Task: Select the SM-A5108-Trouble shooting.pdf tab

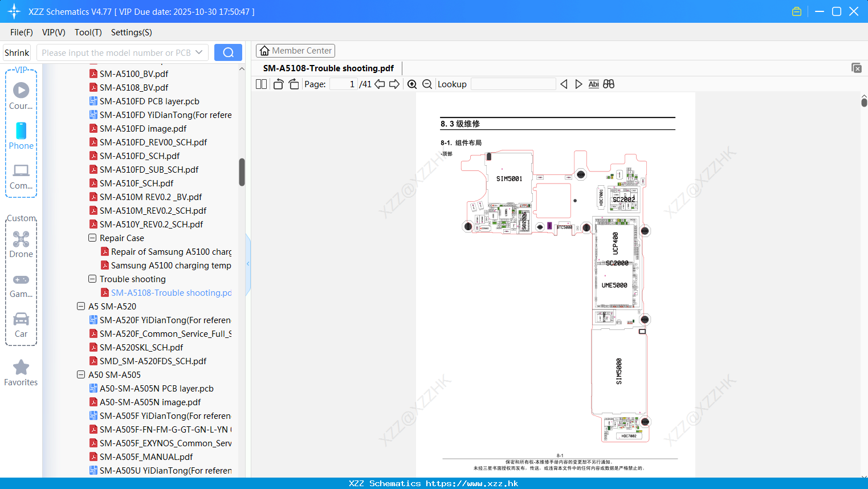Action: 328,68
